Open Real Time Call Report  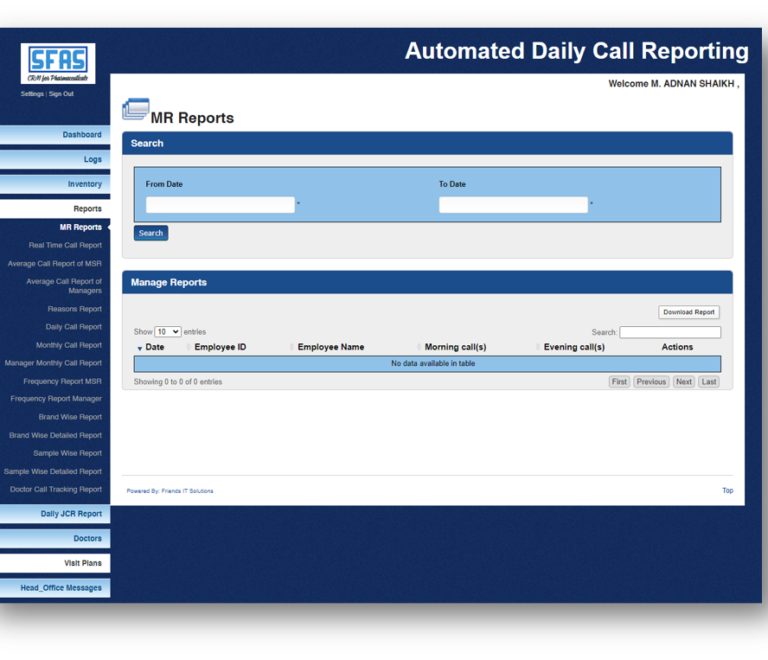(65, 245)
